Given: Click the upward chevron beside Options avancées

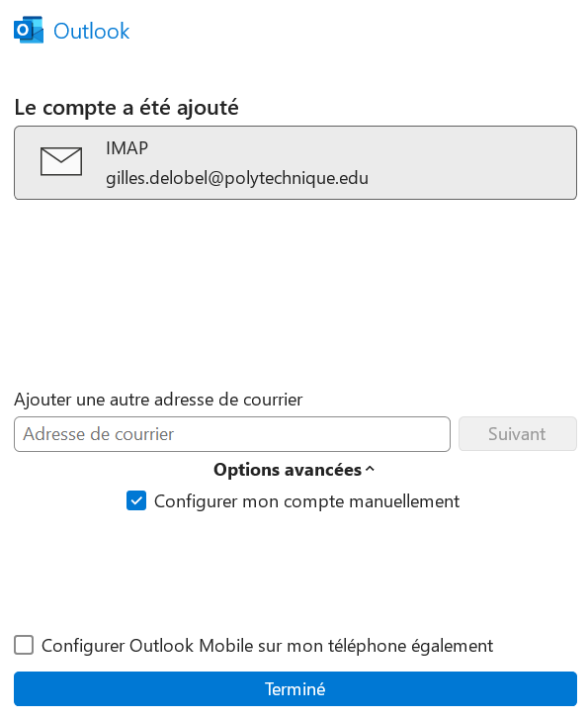Looking at the screenshot, I should click(371, 469).
